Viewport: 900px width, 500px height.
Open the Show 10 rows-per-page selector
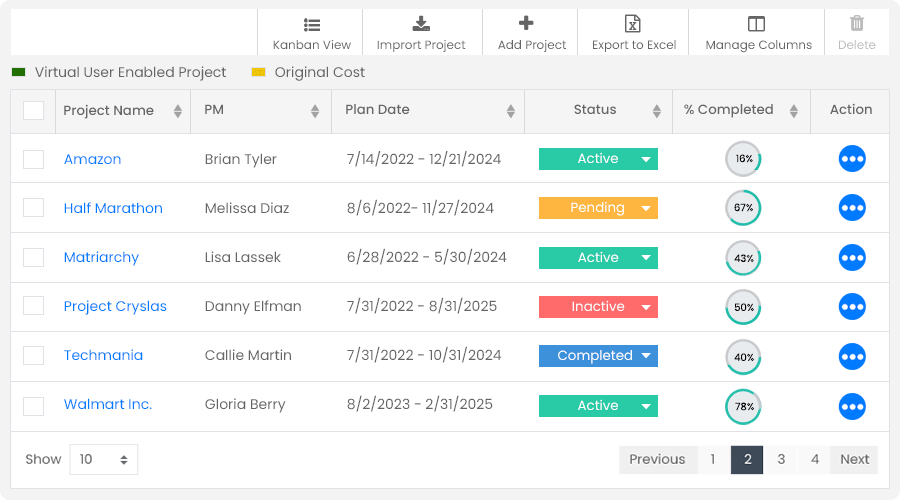104,459
